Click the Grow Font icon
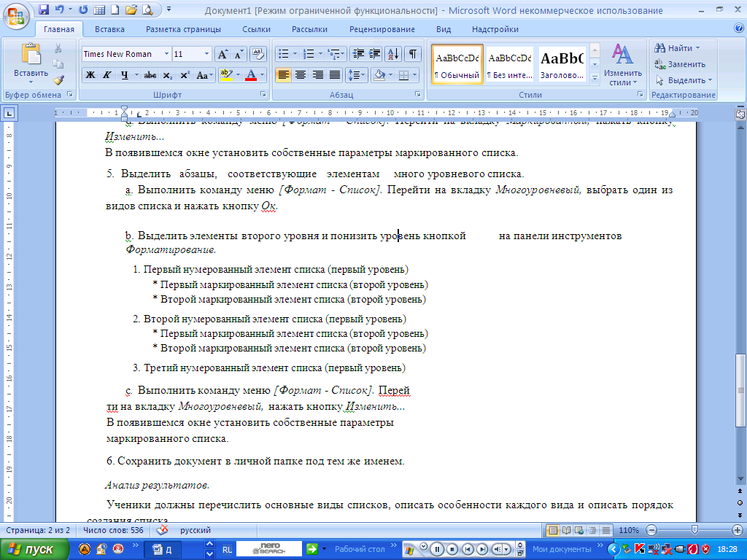 (x=222, y=54)
